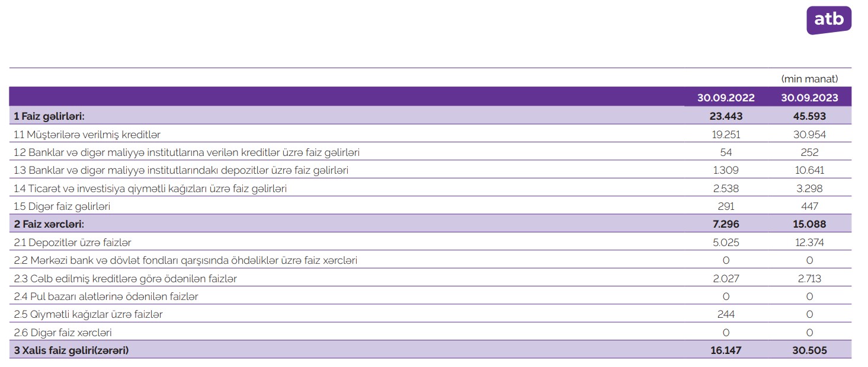The image size is (868, 367).
Task: Select the 244 securities interest value
Action: tap(726, 314)
